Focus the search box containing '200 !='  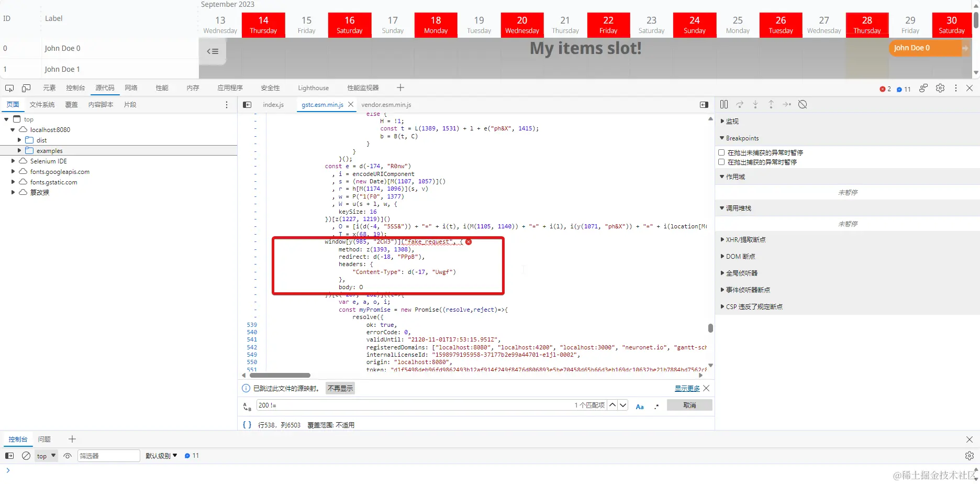click(x=414, y=405)
